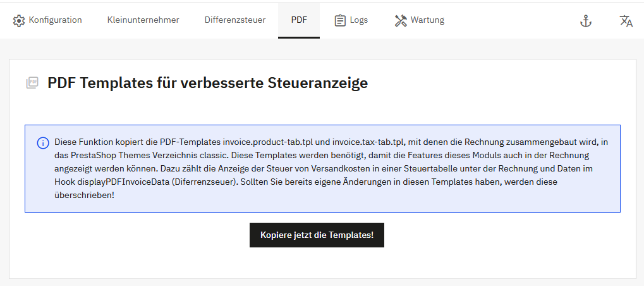Image resolution: width=644 pixels, height=286 pixels.
Task: Click 'invoice.tax-tab.tpl' text in the notice
Action: tap(368, 142)
